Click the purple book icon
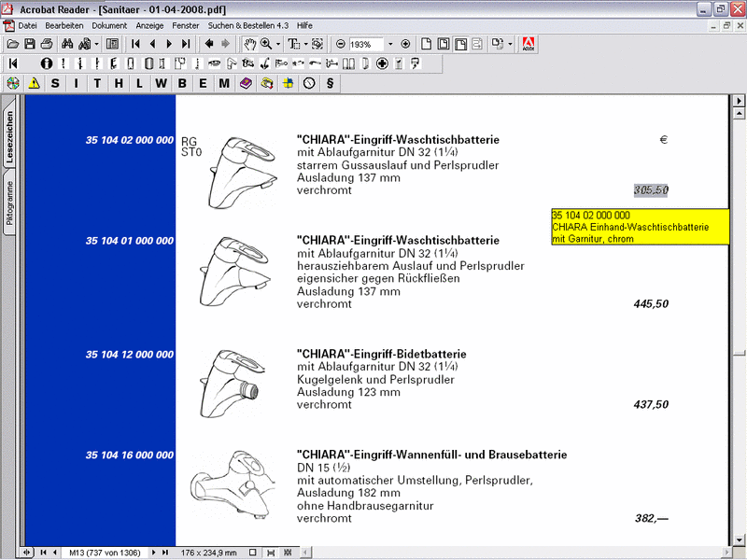Screen dimensions: 747x560 click(246, 83)
